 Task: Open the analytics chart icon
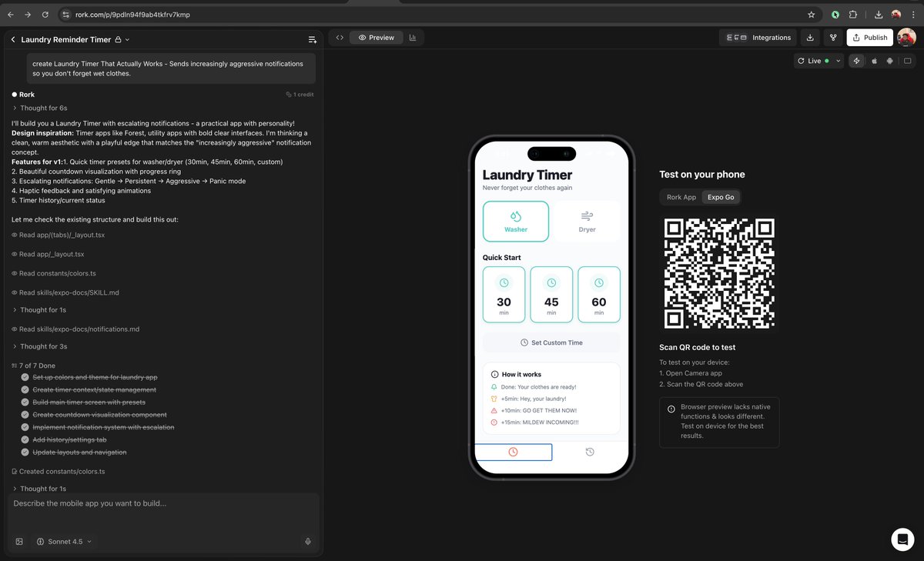pyautogui.click(x=414, y=37)
